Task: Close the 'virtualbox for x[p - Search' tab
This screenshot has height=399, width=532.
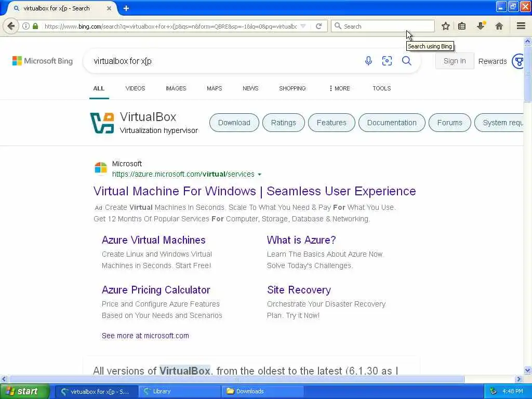Action: 109,8
